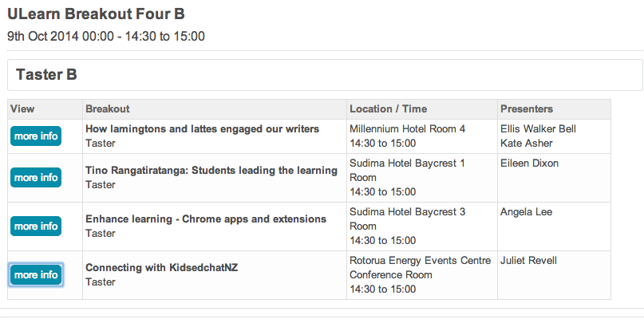
Task: Click 'Millennium Hotel Room 4' location text
Action: coord(407,128)
